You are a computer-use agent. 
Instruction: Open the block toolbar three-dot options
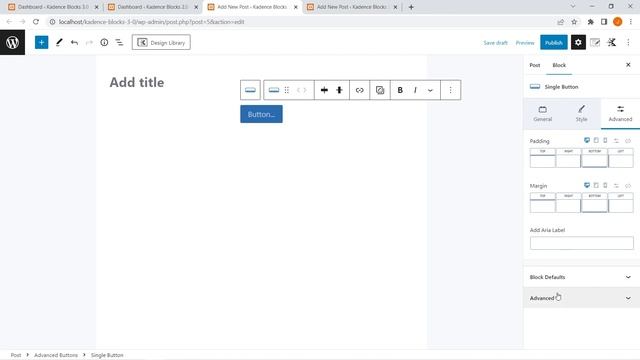451,90
